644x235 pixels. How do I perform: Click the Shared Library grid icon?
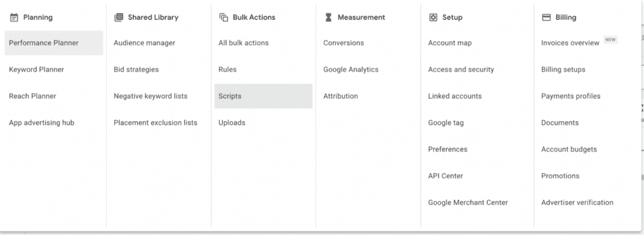pos(119,17)
